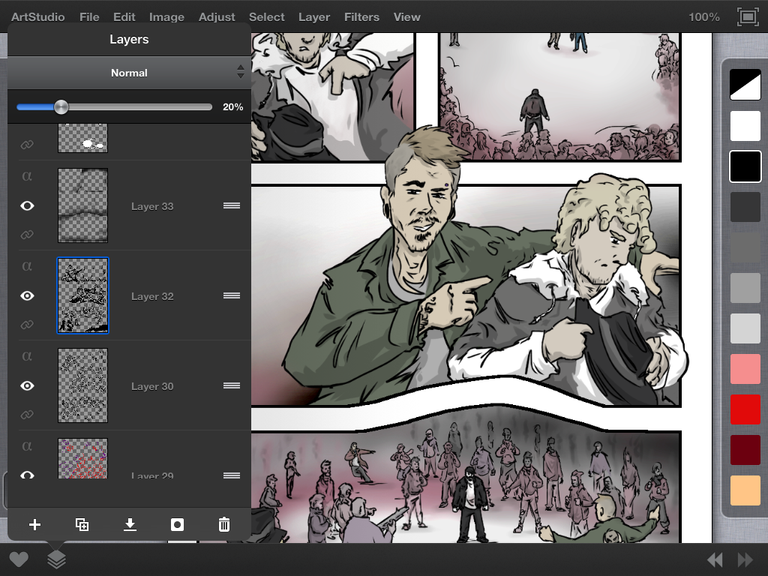Click the '20%' opacity value
This screenshot has width=768, height=576.
pyautogui.click(x=233, y=107)
